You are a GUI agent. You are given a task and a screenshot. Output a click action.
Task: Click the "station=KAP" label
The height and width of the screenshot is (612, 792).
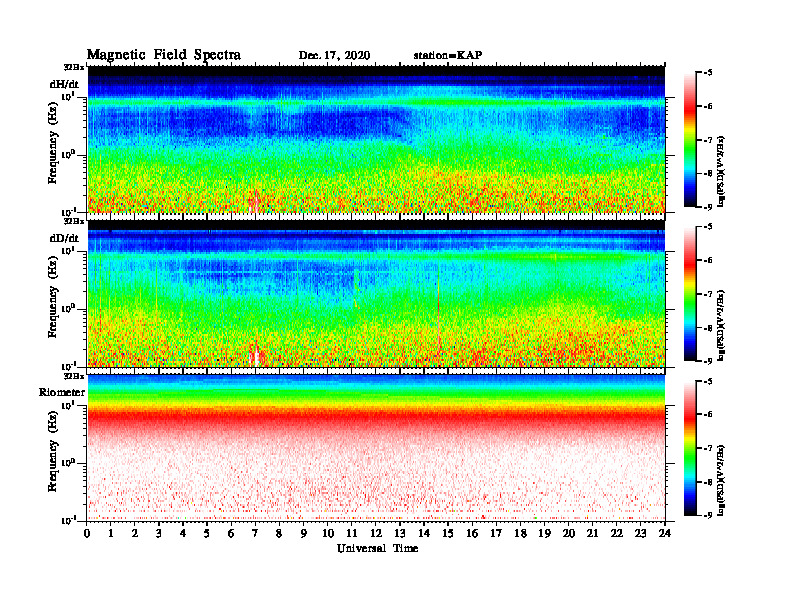(x=448, y=55)
